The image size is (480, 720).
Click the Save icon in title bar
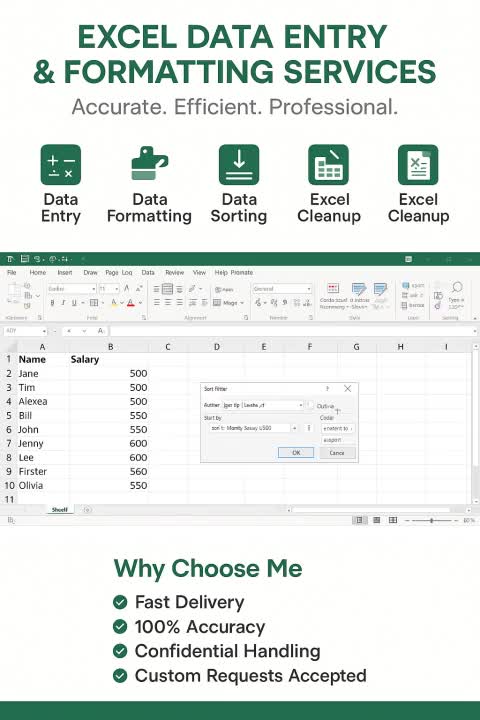click(25, 259)
